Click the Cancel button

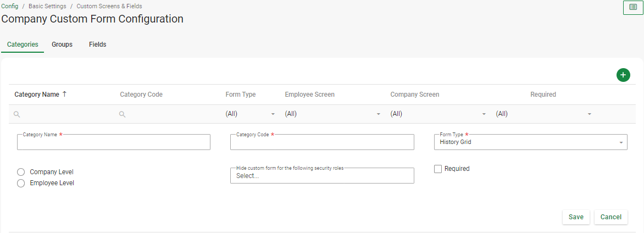coord(610,217)
